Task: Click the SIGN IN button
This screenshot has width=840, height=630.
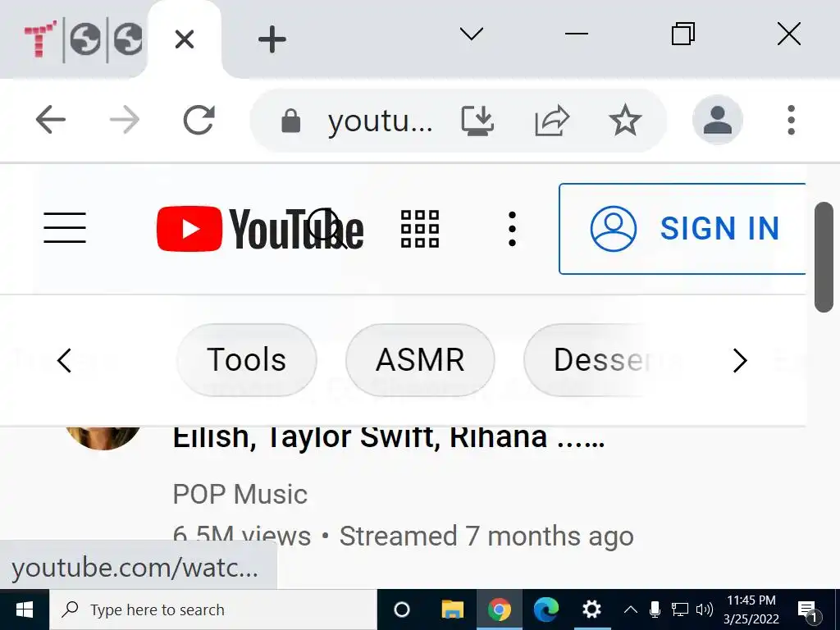Action: pyautogui.click(x=682, y=229)
